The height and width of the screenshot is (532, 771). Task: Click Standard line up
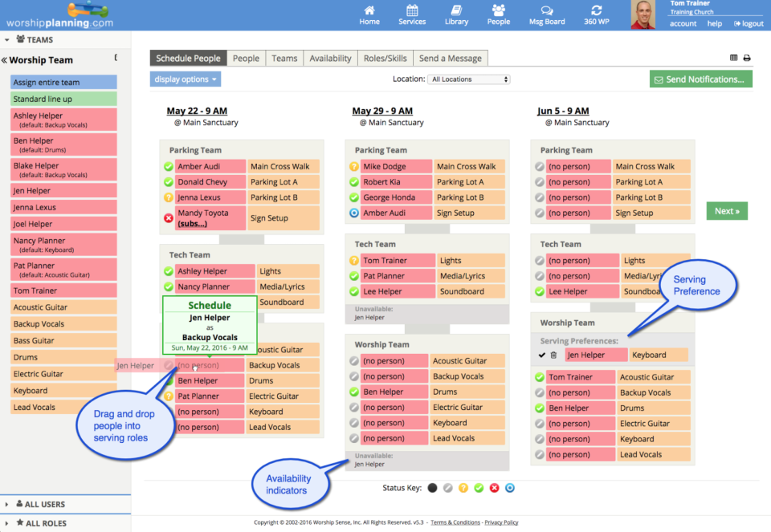63,99
